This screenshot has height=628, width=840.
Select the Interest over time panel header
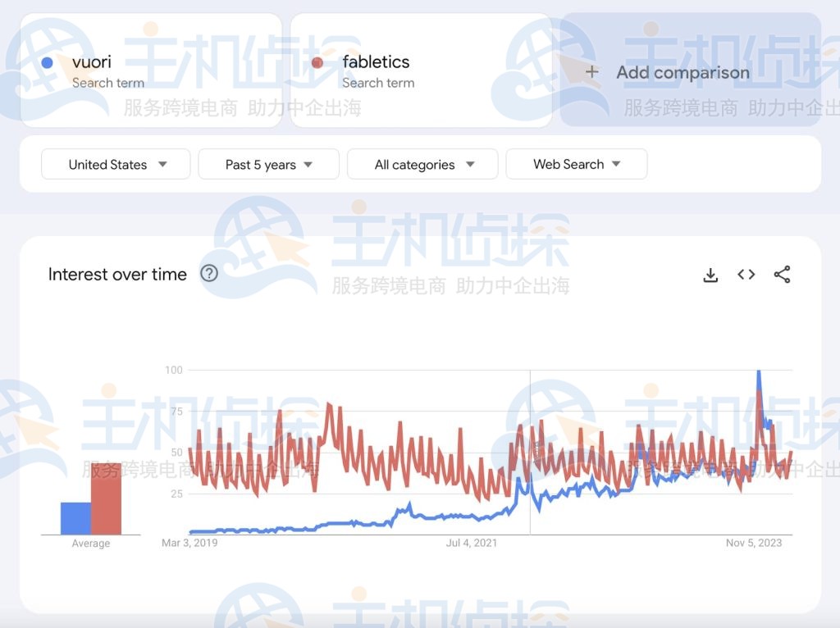[117, 274]
